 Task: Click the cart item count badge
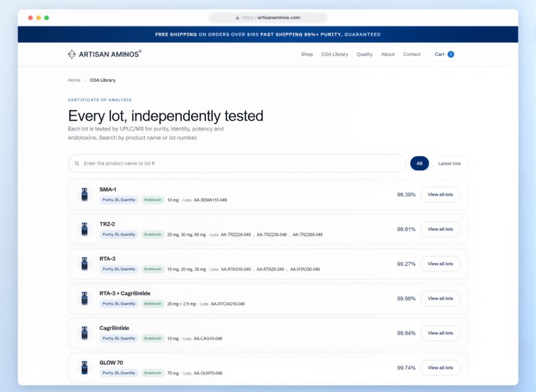451,54
